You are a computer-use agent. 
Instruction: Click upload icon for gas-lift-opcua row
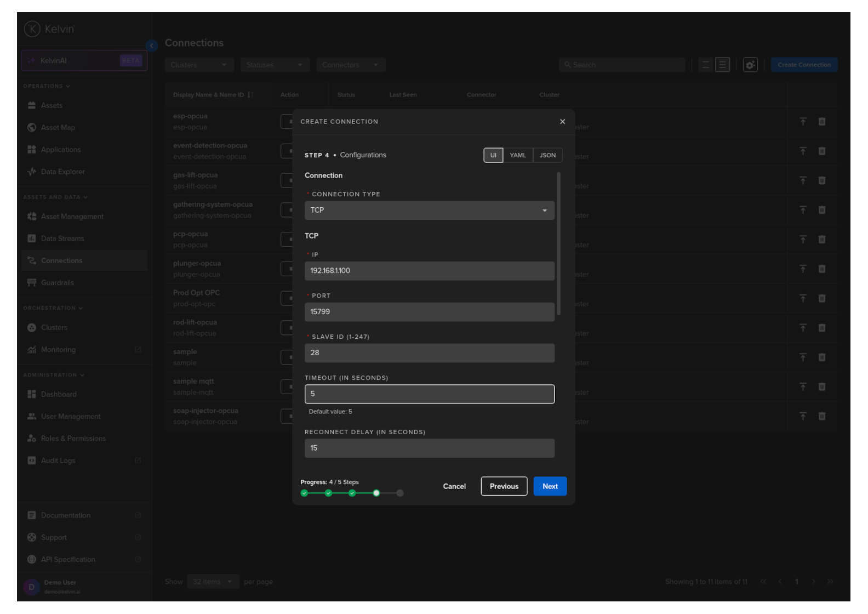803,180
